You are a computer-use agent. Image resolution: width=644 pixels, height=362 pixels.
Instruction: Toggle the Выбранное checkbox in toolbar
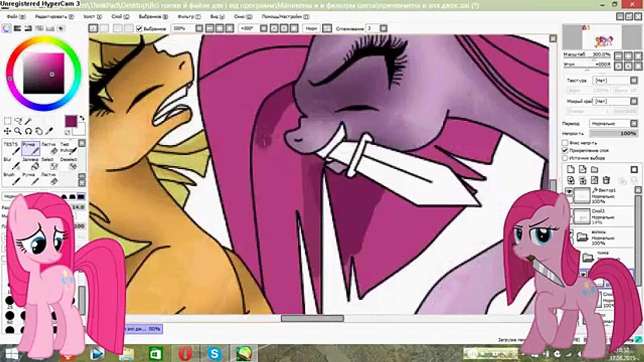pyautogui.click(x=140, y=29)
